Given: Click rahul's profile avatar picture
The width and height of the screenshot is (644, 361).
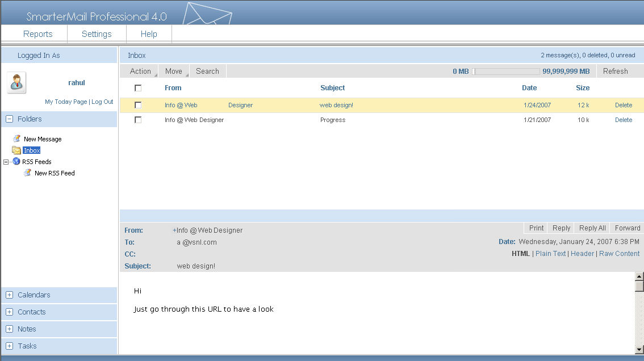Looking at the screenshot, I should click(x=16, y=82).
